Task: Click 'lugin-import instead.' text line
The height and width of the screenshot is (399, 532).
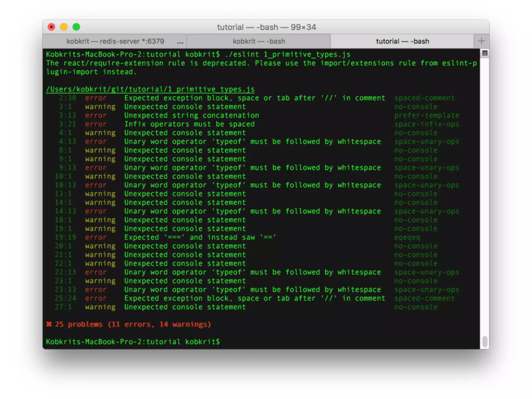Action: (91, 72)
